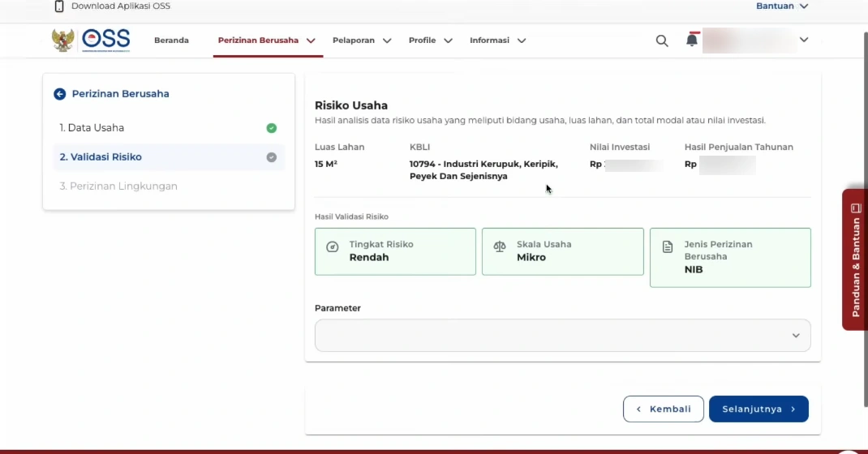Viewport: 868px width, 454px height.
Task: Open the Pelaporan menu
Action: coord(362,41)
